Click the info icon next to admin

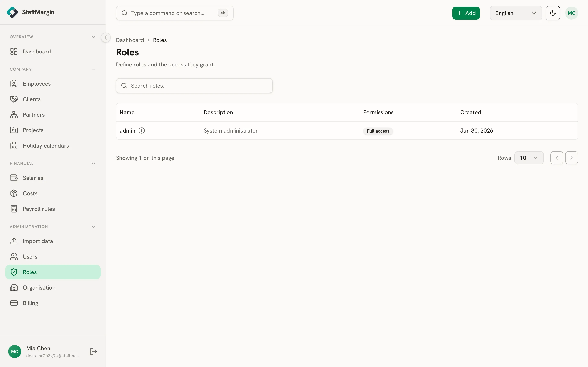tap(142, 130)
